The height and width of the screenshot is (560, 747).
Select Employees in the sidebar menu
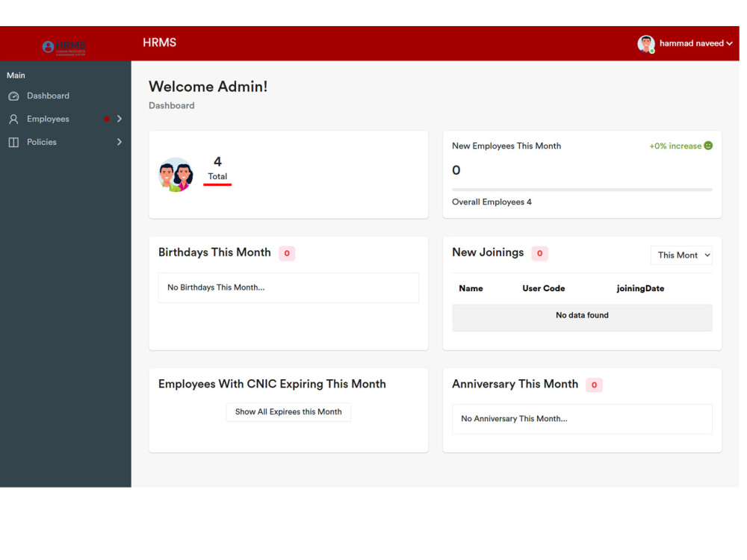tap(48, 119)
